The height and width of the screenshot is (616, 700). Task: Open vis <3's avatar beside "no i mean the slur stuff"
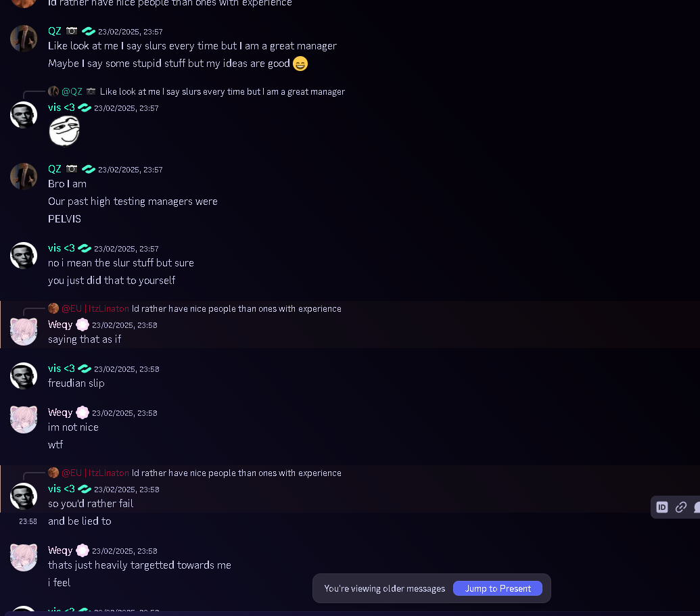(24, 256)
